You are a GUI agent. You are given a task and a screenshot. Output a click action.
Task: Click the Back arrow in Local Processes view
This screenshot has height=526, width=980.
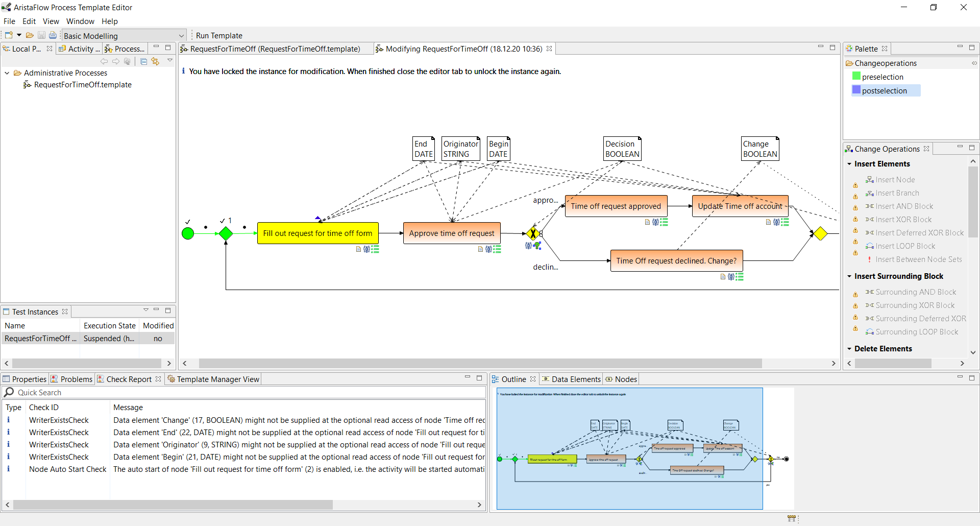coord(104,61)
